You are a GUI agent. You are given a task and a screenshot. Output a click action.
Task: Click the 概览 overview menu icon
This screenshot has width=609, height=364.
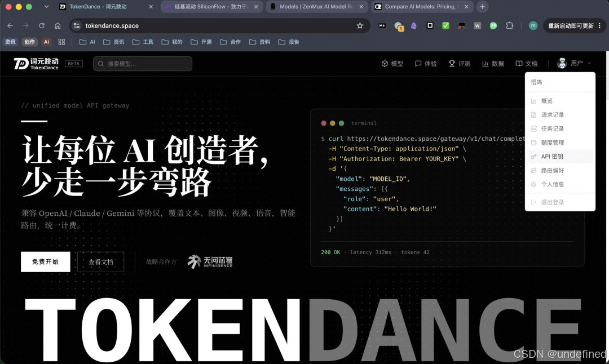point(533,101)
